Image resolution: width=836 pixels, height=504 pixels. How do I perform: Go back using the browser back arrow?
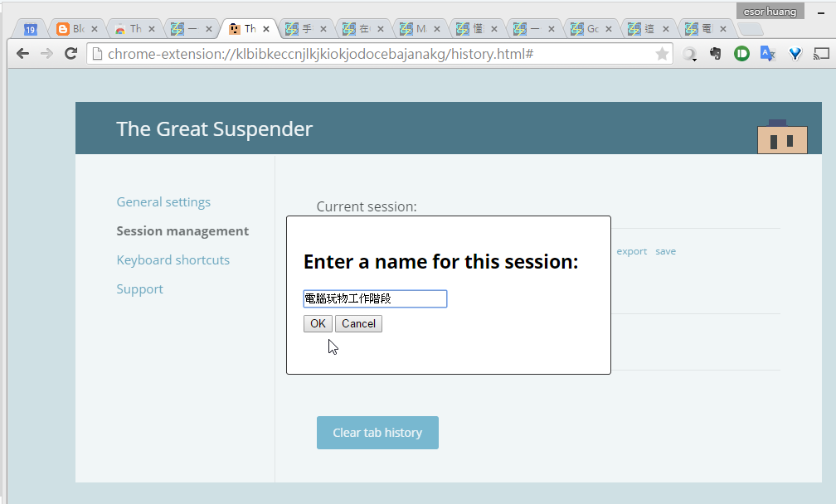coord(22,53)
